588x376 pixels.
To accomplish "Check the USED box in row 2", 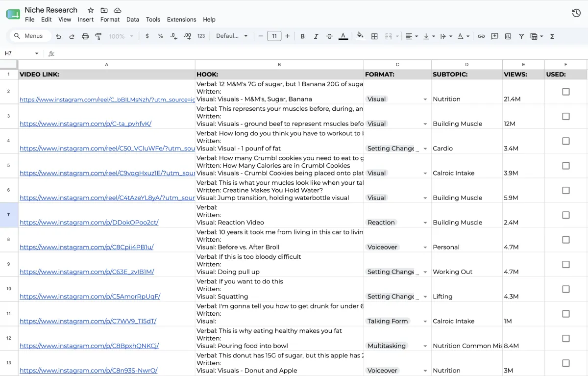I will [x=566, y=92].
